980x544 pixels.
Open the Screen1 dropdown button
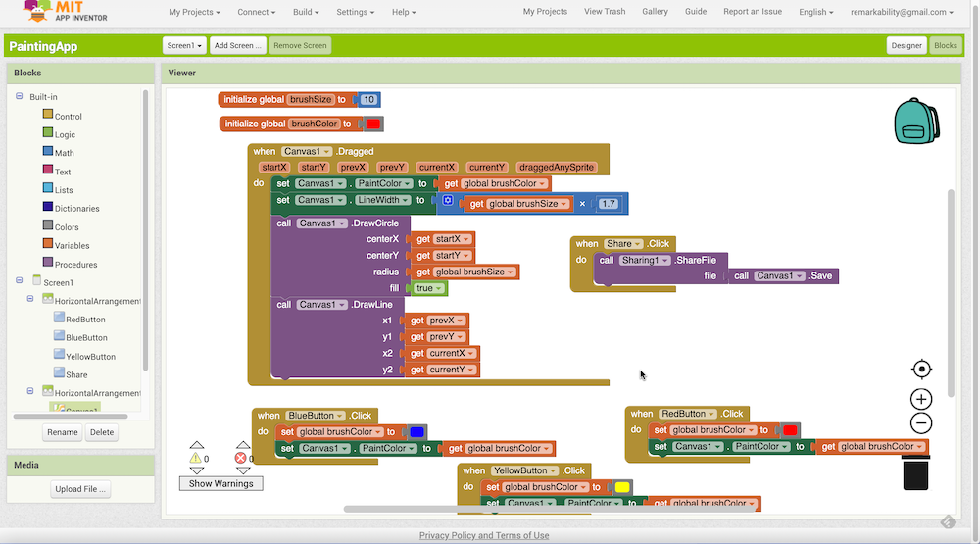(184, 46)
